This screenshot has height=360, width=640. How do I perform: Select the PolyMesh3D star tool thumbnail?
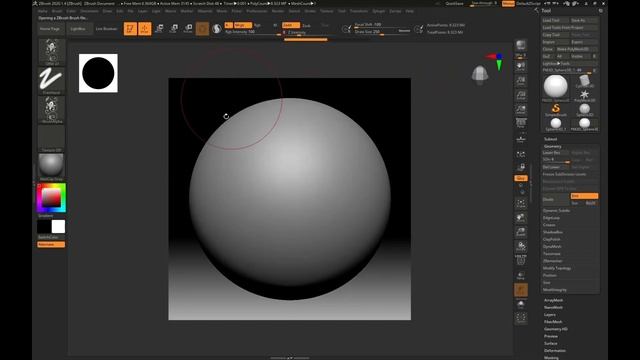(x=584, y=96)
